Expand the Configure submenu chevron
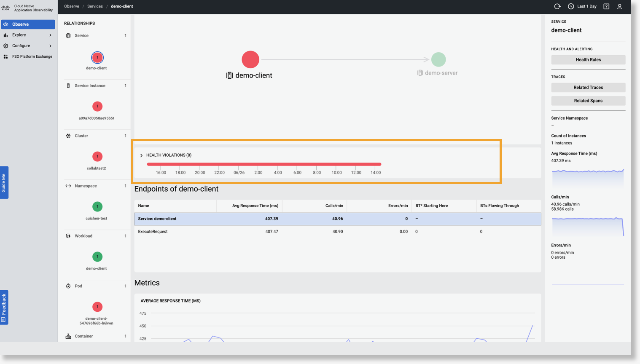Image resolution: width=640 pixels, height=364 pixels. 50,46
